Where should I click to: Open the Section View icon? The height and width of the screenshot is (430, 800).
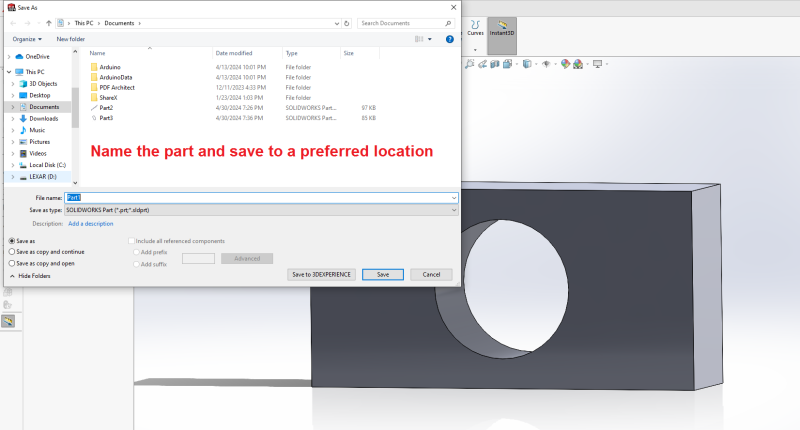[495, 64]
